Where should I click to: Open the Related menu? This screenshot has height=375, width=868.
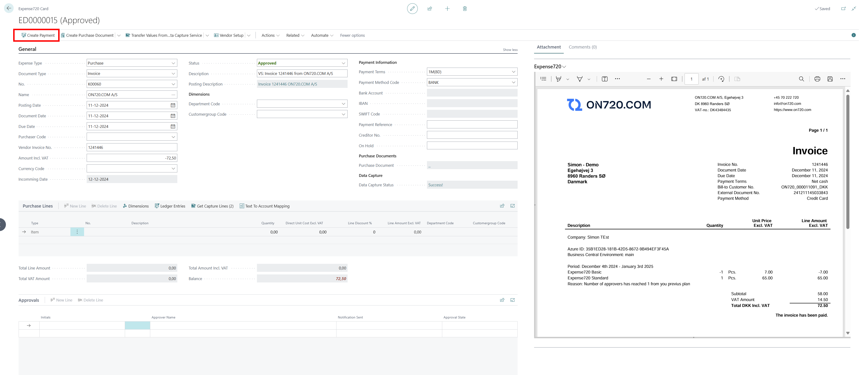click(x=295, y=35)
